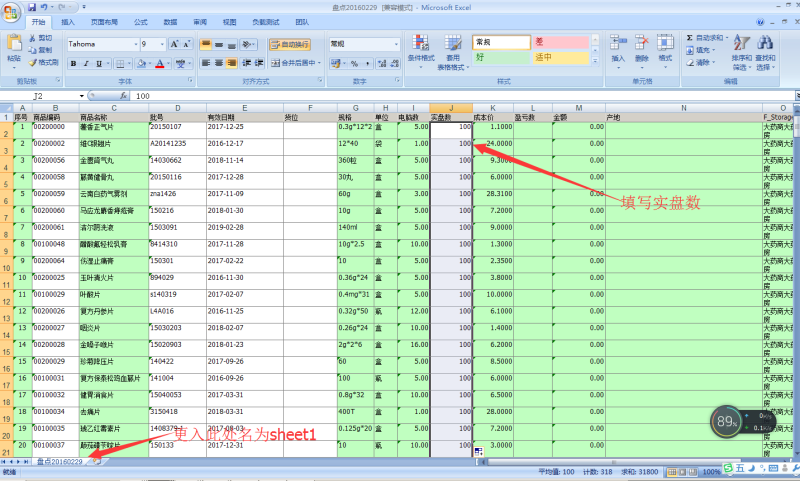Toggle middle vertical alignment
The width and height of the screenshot is (800, 481).
[218, 45]
